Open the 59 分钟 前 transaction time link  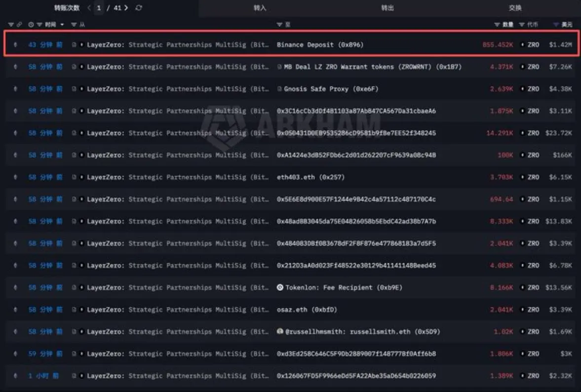[x=45, y=354]
